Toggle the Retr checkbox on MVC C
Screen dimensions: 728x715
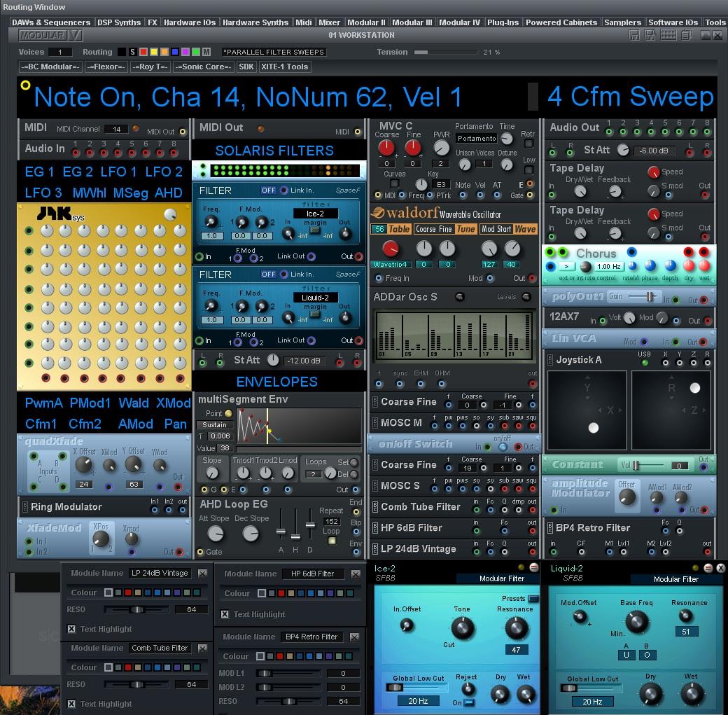click(528, 144)
